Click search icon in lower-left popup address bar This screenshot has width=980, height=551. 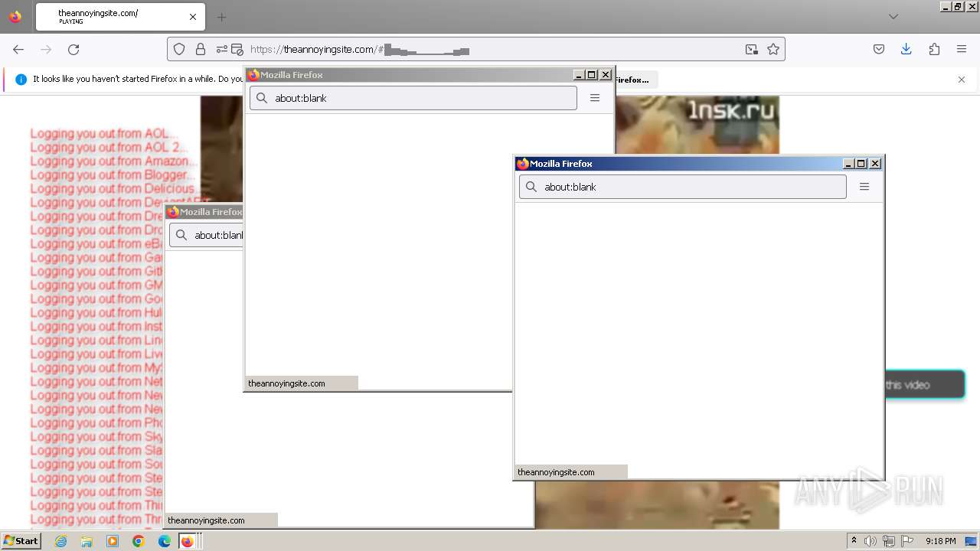(181, 235)
